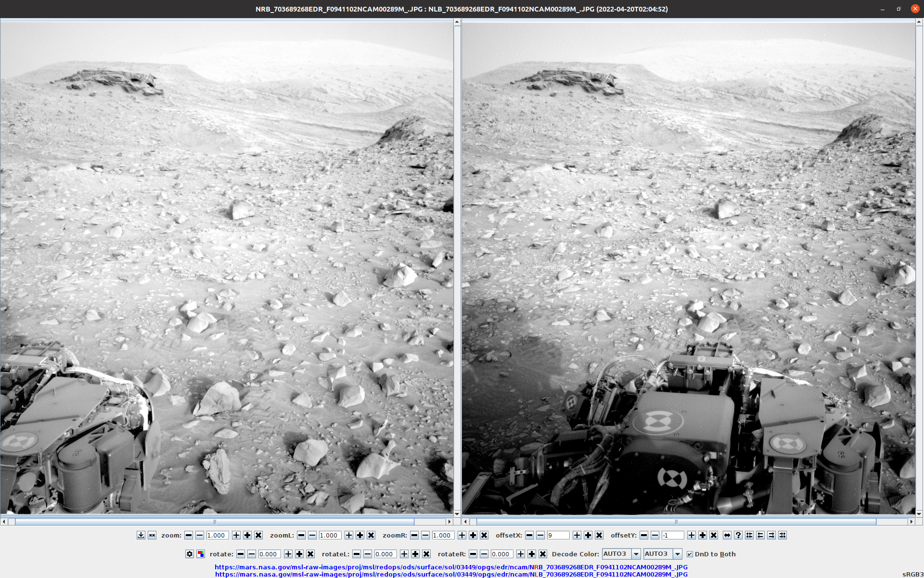Increase offsetX with the bold plus button
The height and width of the screenshot is (578, 924).
[588, 535]
